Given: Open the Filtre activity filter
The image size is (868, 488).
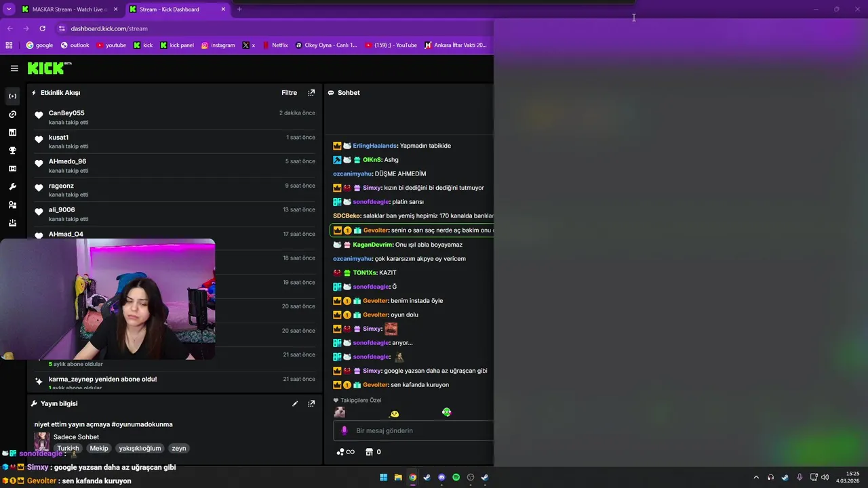Looking at the screenshot, I should tap(290, 93).
